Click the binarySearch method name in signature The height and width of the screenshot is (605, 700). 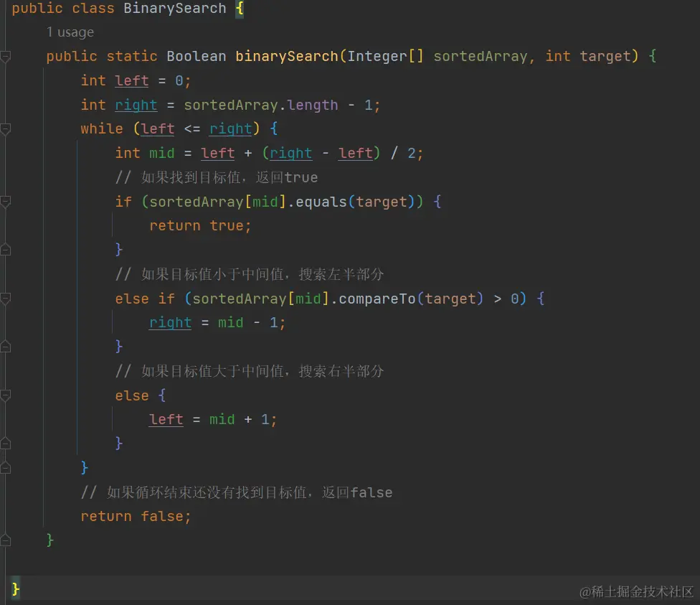pyautogui.click(x=287, y=56)
